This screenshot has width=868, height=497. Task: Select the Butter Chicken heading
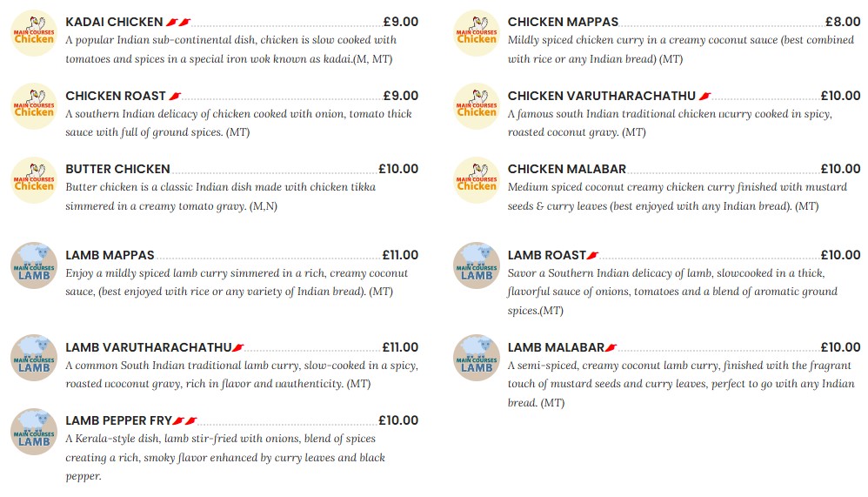click(x=117, y=169)
